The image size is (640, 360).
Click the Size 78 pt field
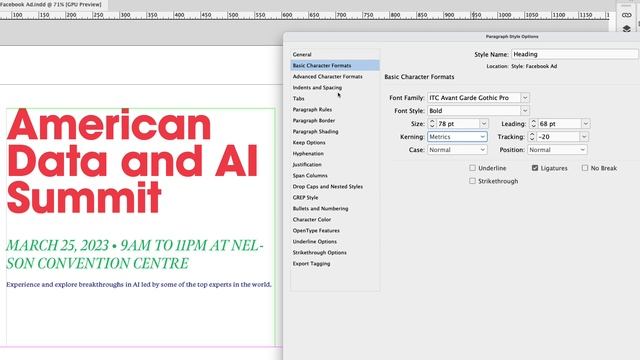(458, 124)
